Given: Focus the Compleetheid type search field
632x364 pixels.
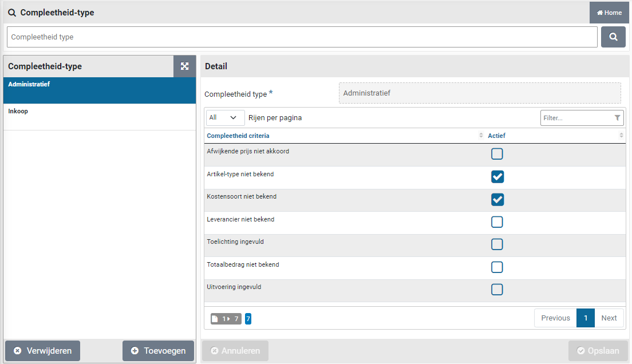Looking at the screenshot, I should coord(302,37).
